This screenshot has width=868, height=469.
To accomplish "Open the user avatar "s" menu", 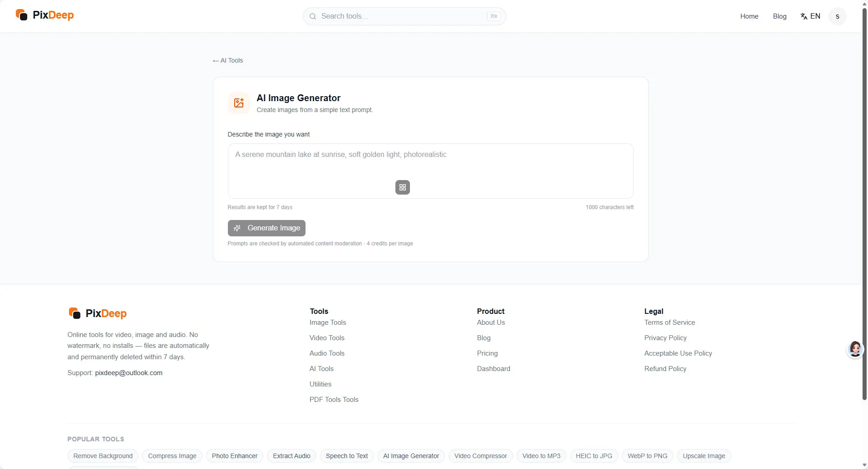I will [x=837, y=16].
